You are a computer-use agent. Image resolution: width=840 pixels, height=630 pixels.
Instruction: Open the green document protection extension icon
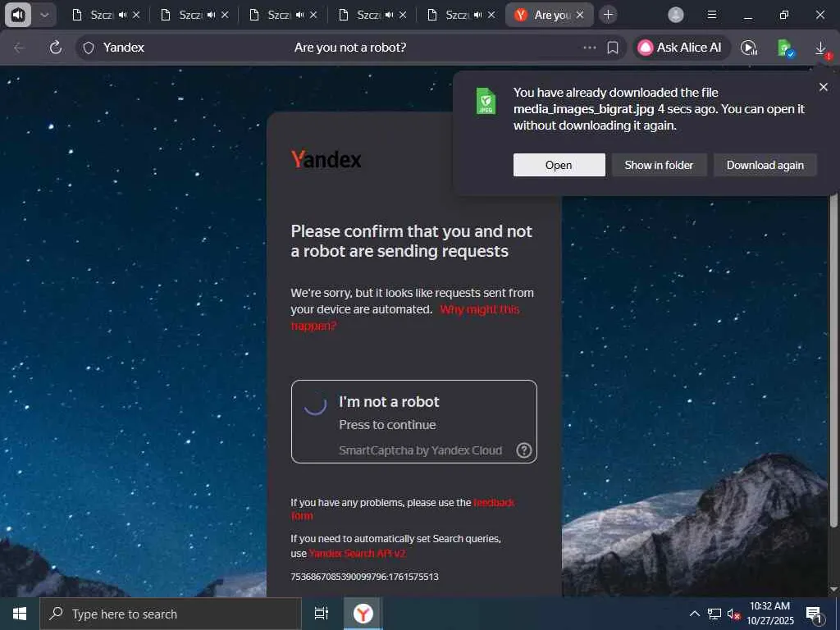click(x=786, y=48)
